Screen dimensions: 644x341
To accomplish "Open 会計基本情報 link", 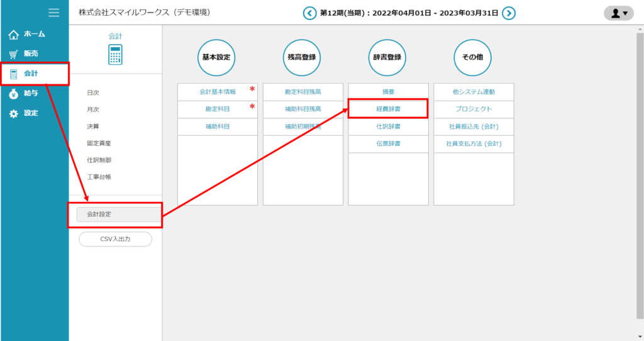I will (218, 92).
